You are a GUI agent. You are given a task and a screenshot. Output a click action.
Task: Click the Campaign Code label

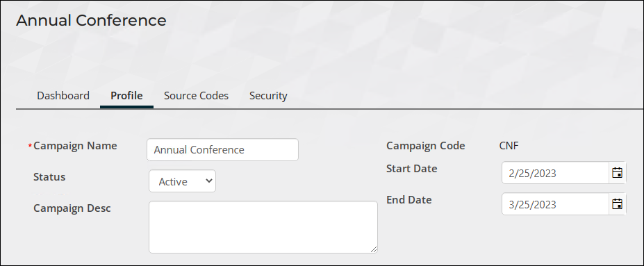(425, 146)
